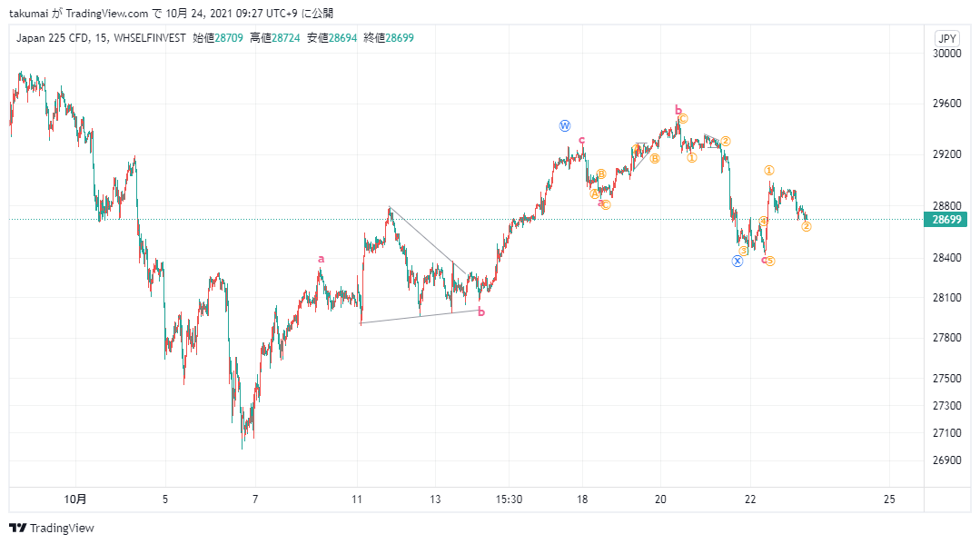This screenshot has height=544, width=980.
Task: Click the lower triangle trendline near 27900
Action: [x=420, y=316]
